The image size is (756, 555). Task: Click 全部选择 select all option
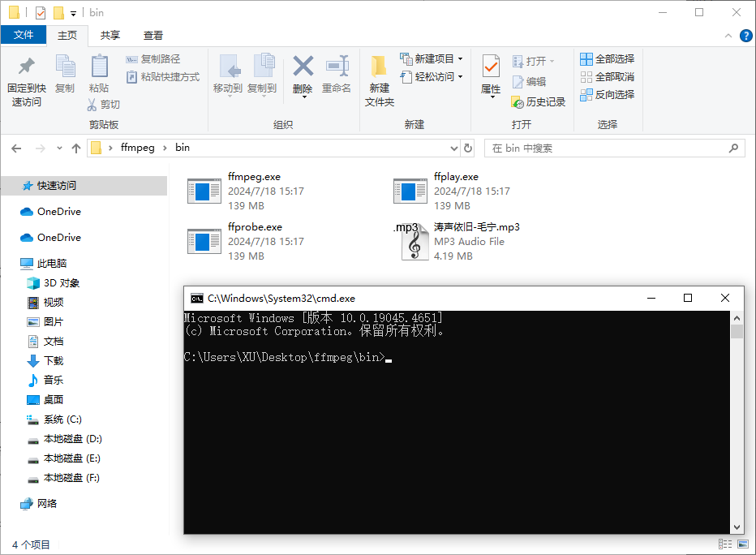(x=608, y=59)
